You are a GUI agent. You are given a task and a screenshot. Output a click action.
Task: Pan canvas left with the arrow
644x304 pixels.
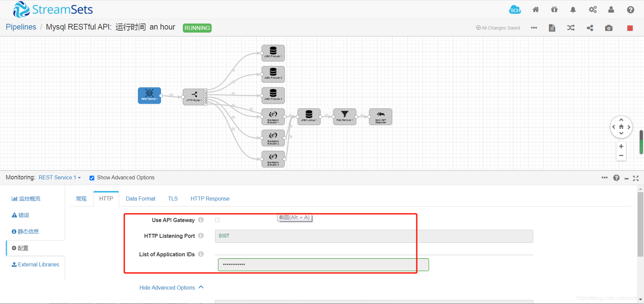[614, 127]
